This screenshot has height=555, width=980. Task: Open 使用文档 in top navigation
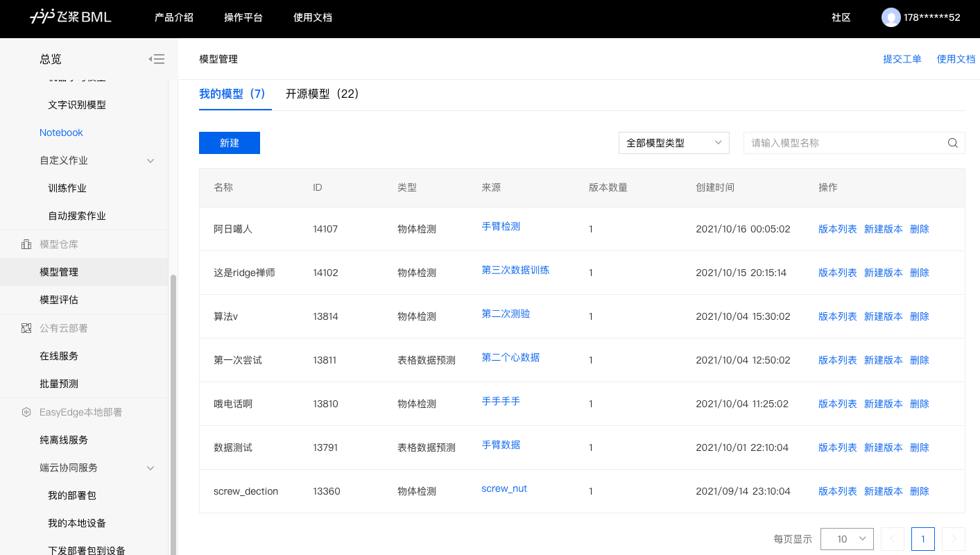313,17
